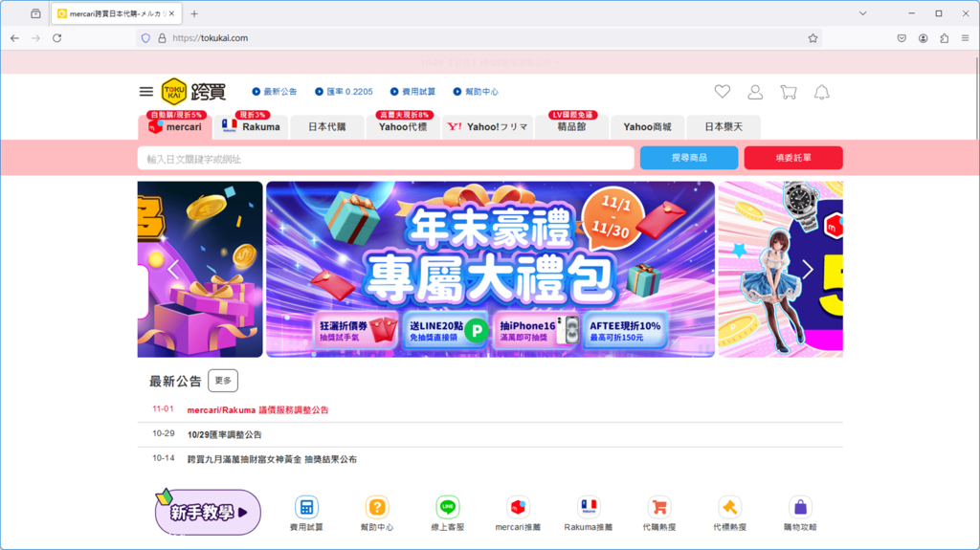Viewport: 980px width, 550px height.
Task: Show previous carousel banner
Action: (173, 270)
